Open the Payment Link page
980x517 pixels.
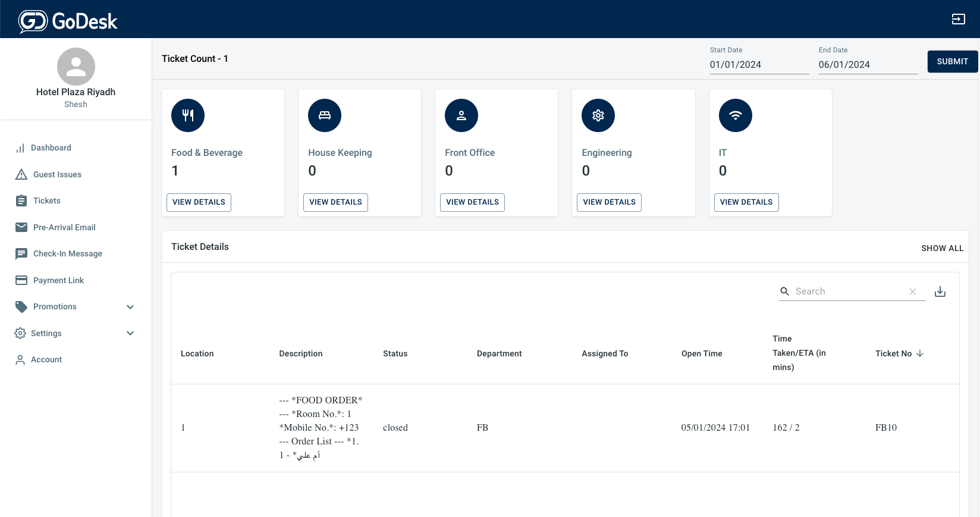click(x=58, y=280)
